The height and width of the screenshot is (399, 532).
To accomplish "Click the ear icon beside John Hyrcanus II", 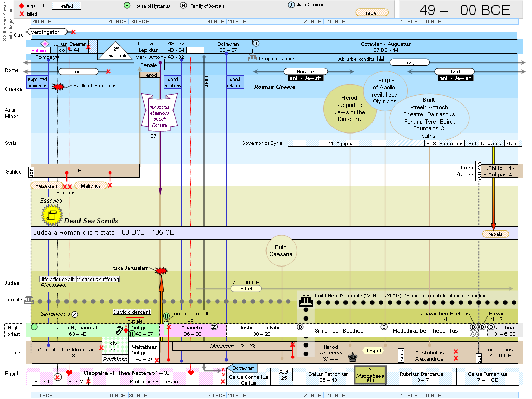I will (119, 330).
